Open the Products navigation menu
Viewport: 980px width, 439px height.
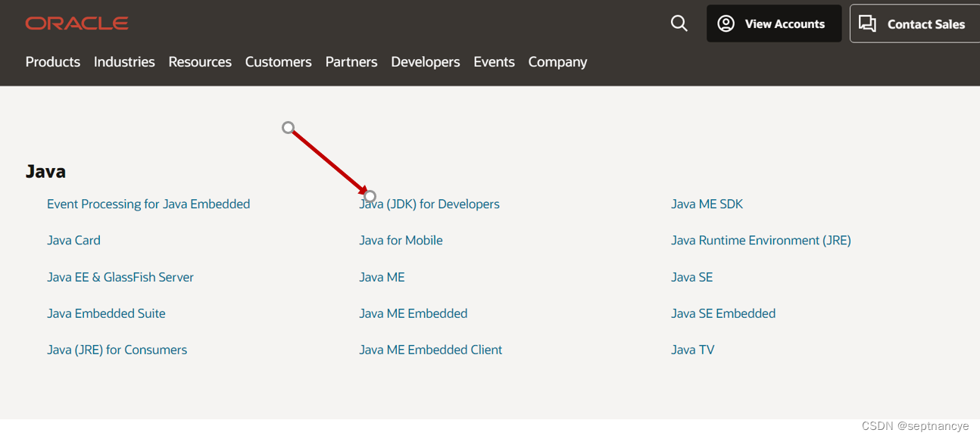point(52,61)
